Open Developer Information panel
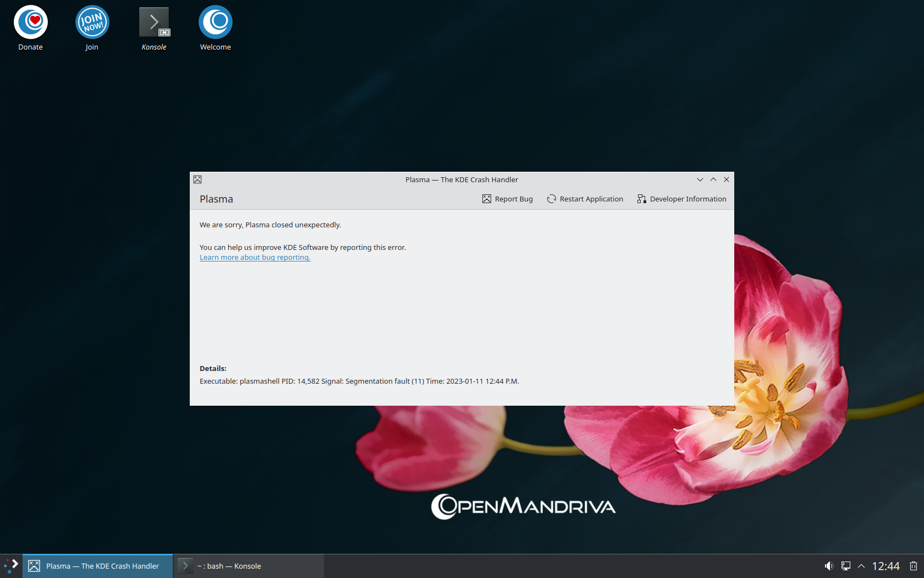 point(682,199)
